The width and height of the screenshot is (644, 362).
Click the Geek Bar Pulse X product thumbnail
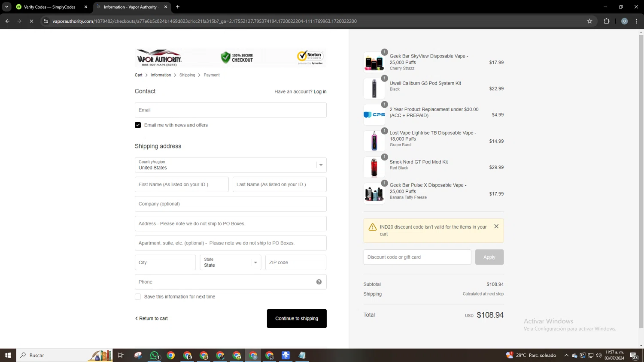tap(374, 194)
